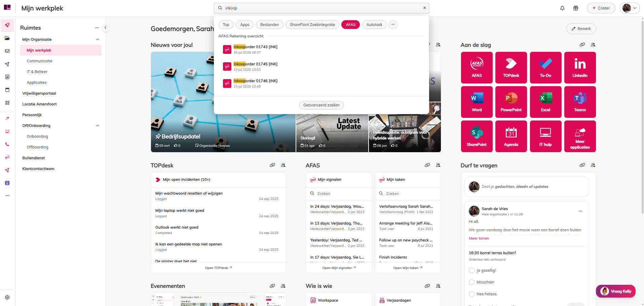Switch to the SharePoint Zoekintegratie tab

click(x=312, y=25)
